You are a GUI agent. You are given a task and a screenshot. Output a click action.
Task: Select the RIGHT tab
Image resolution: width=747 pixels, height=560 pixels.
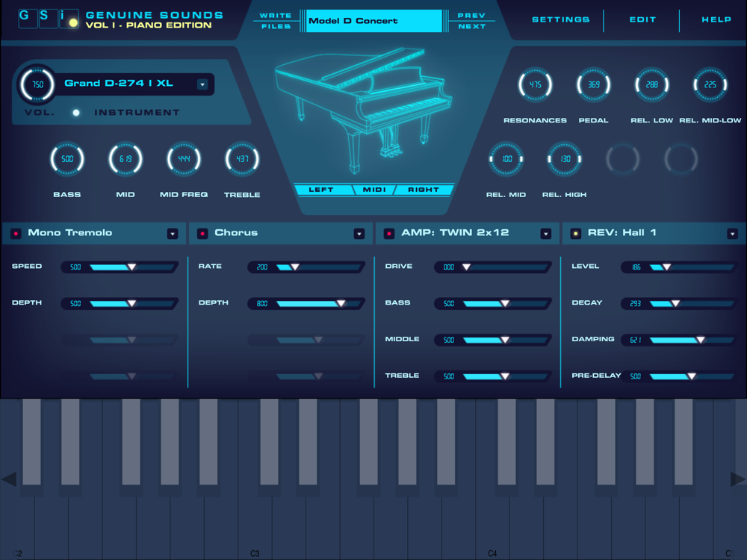[x=423, y=190]
